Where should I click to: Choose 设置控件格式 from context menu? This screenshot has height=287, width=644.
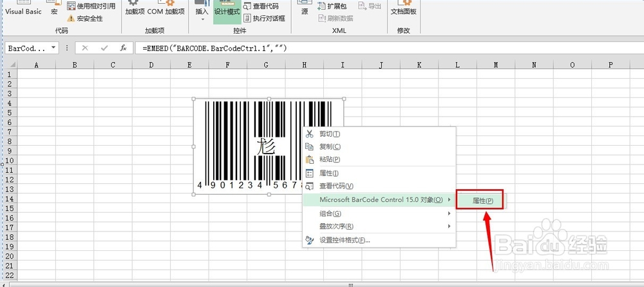point(379,240)
